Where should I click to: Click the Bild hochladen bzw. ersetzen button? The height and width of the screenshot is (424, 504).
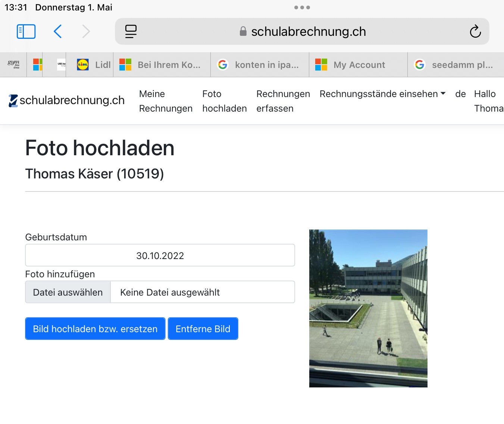[x=95, y=329]
